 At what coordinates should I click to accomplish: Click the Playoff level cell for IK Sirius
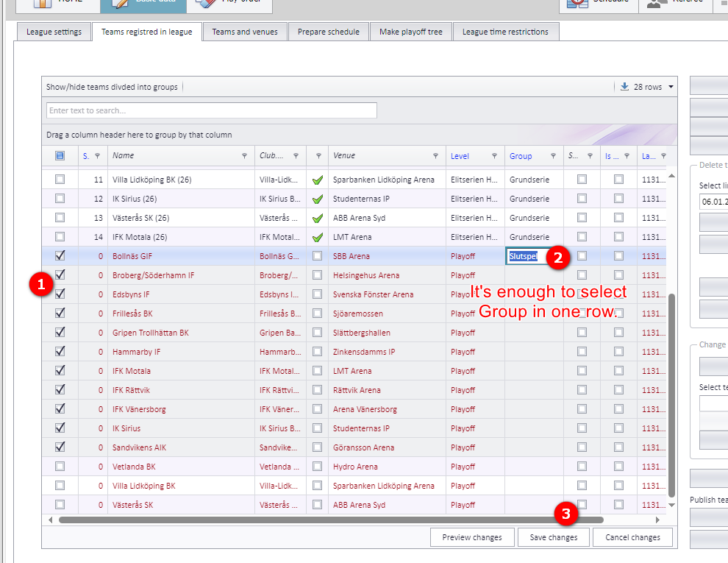[x=475, y=428]
